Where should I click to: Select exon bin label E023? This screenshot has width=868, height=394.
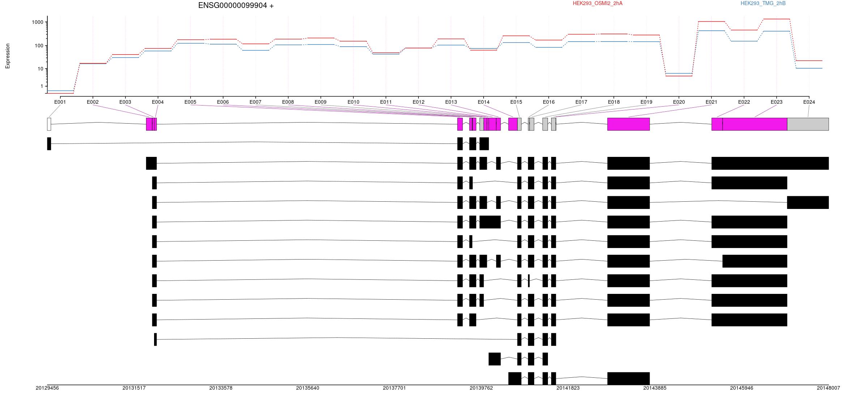(776, 102)
